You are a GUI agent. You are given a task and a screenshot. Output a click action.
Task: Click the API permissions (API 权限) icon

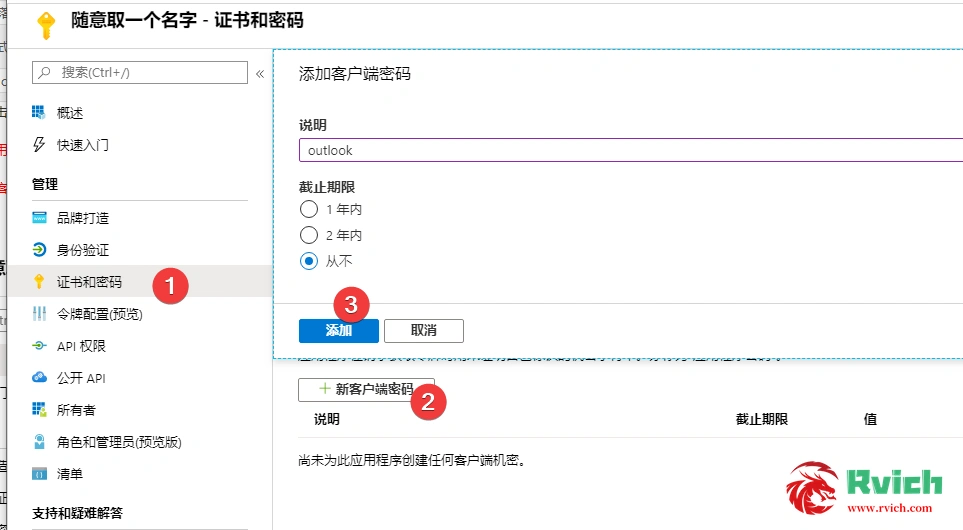39,346
